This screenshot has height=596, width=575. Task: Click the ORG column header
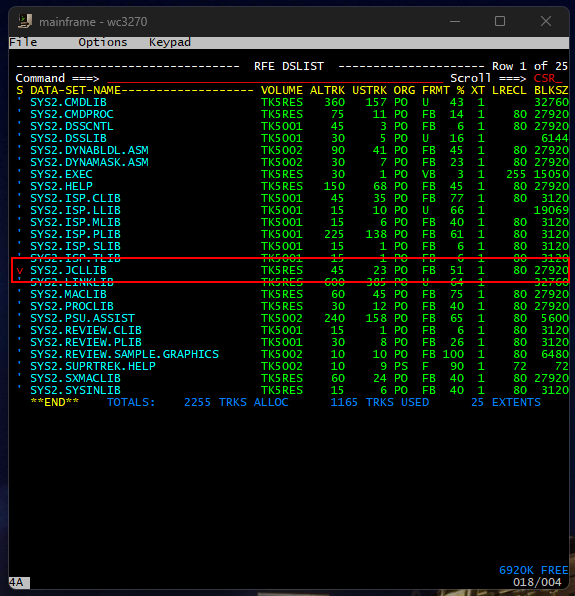404,90
